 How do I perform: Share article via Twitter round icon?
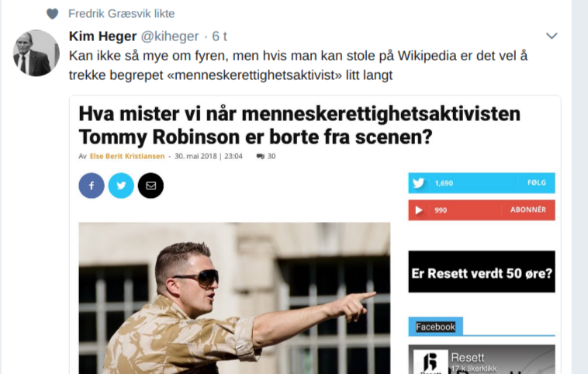coord(121,185)
